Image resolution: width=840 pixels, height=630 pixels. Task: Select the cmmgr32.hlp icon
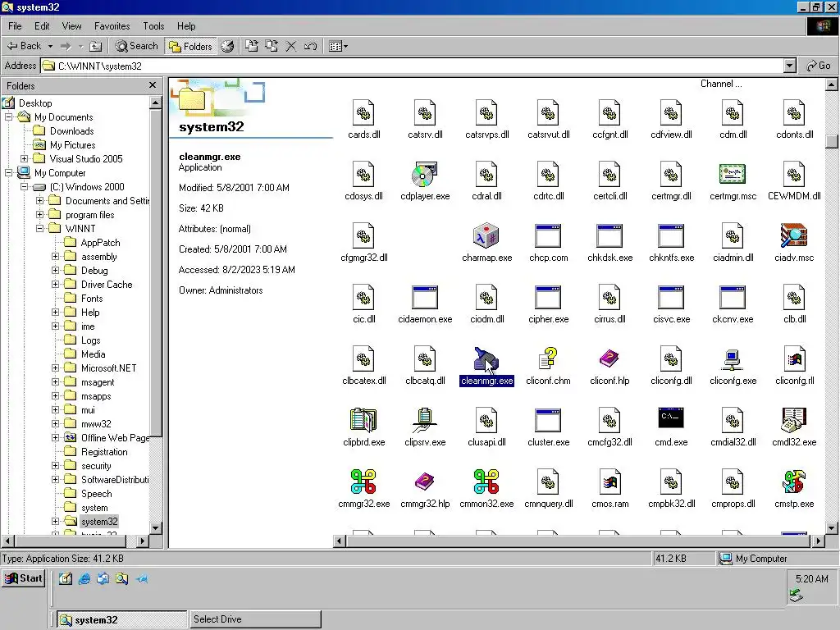pos(425,482)
